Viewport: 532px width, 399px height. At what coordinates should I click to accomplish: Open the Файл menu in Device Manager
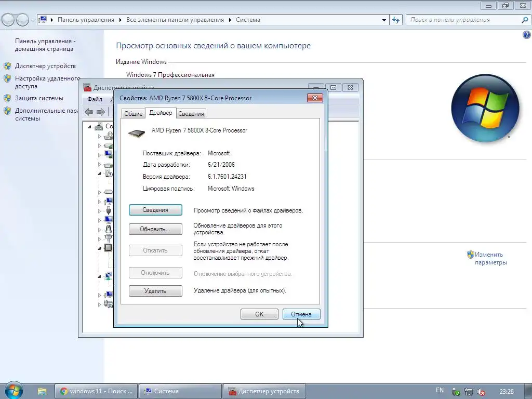point(95,99)
